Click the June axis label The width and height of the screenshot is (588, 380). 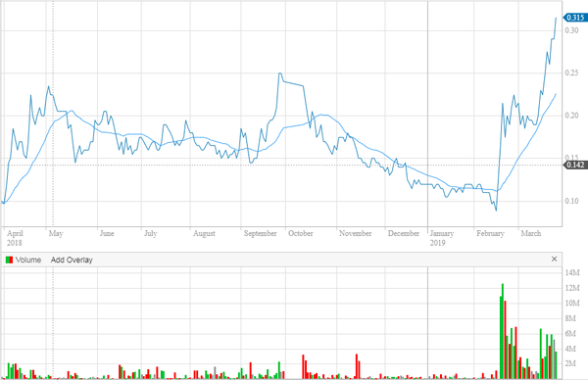pyautogui.click(x=107, y=233)
